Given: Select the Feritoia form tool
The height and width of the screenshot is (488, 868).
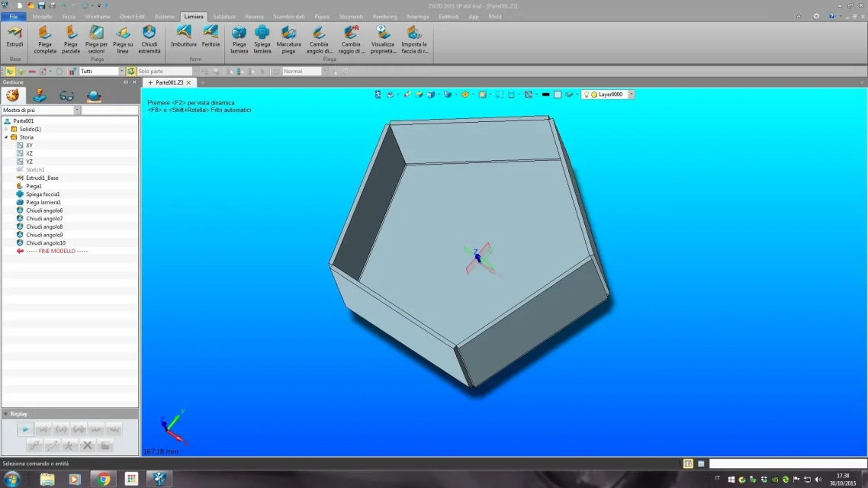Looking at the screenshot, I should tap(211, 37).
